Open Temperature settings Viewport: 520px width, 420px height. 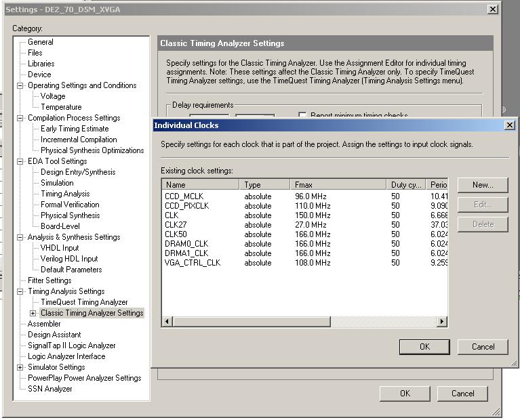(x=61, y=107)
